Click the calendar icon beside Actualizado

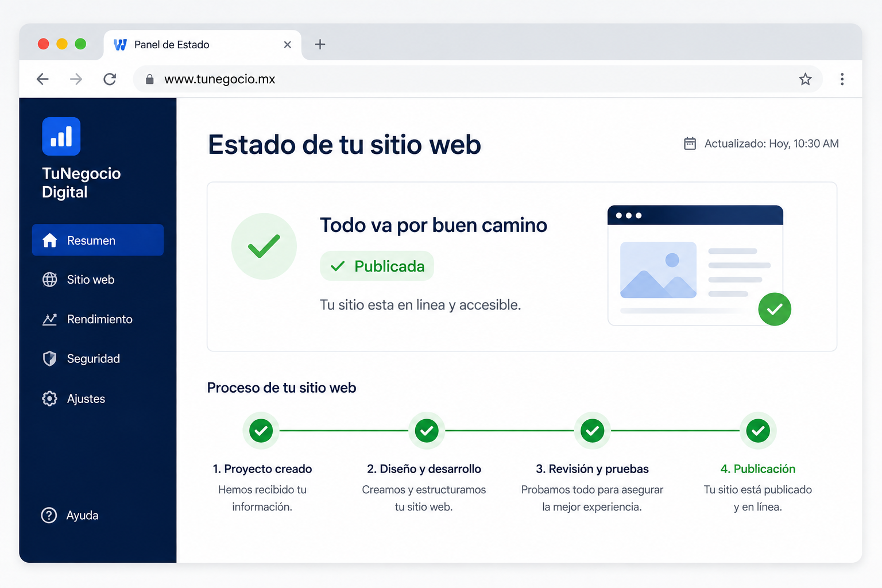690,144
